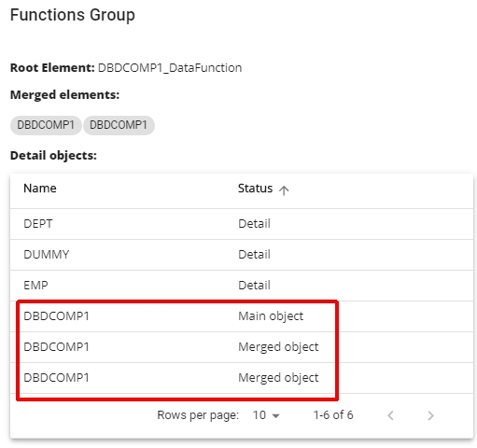Click the 1-6 of 6 pagination label
Image resolution: width=477 pixels, height=448 pixels.
pos(333,415)
